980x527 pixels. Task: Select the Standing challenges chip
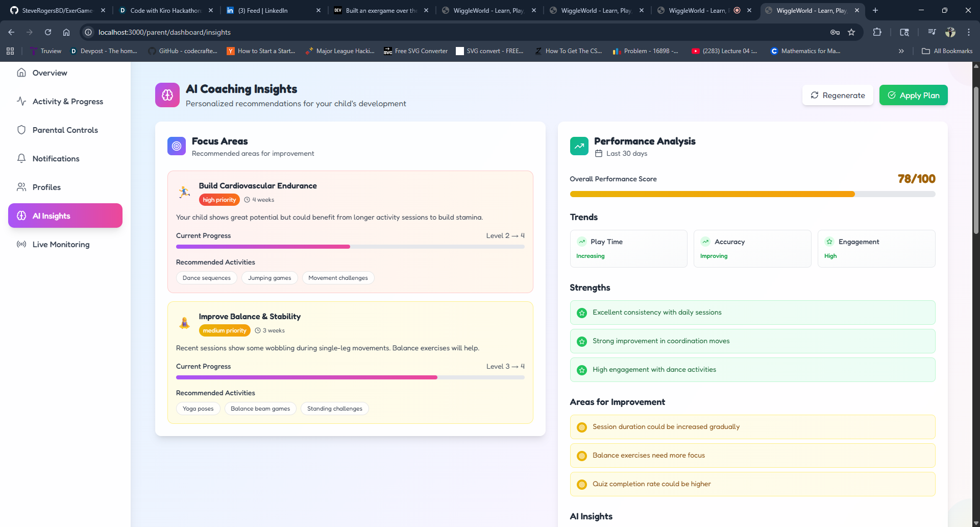[x=335, y=409]
